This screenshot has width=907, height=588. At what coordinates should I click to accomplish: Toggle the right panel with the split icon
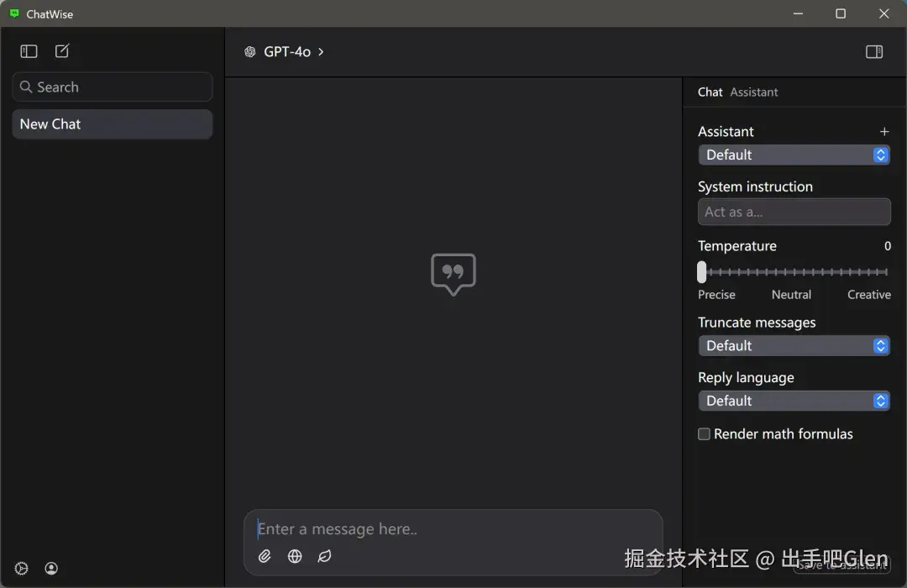(873, 51)
